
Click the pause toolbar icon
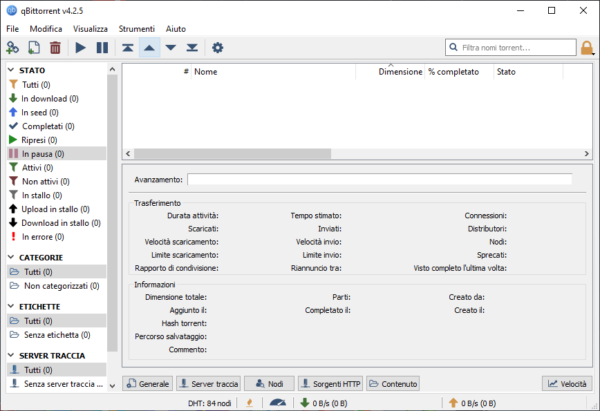point(102,48)
